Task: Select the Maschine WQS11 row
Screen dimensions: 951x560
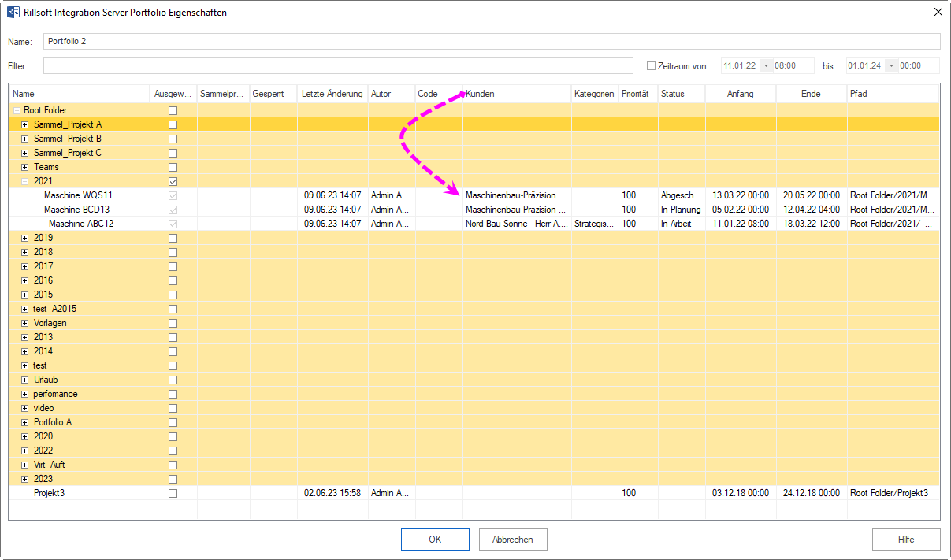Action: [474, 195]
